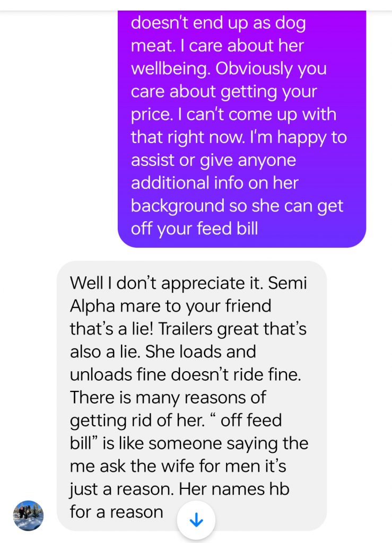Viewport: 392px width, 543px height.
Task: Tap the text "getting rid of her."
Action: point(137,421)
